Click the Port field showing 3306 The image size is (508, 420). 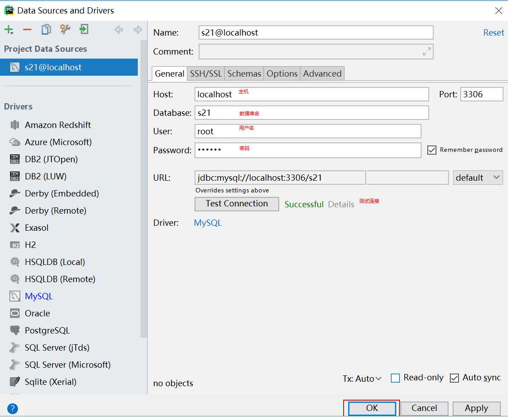(x=482, y=94)
